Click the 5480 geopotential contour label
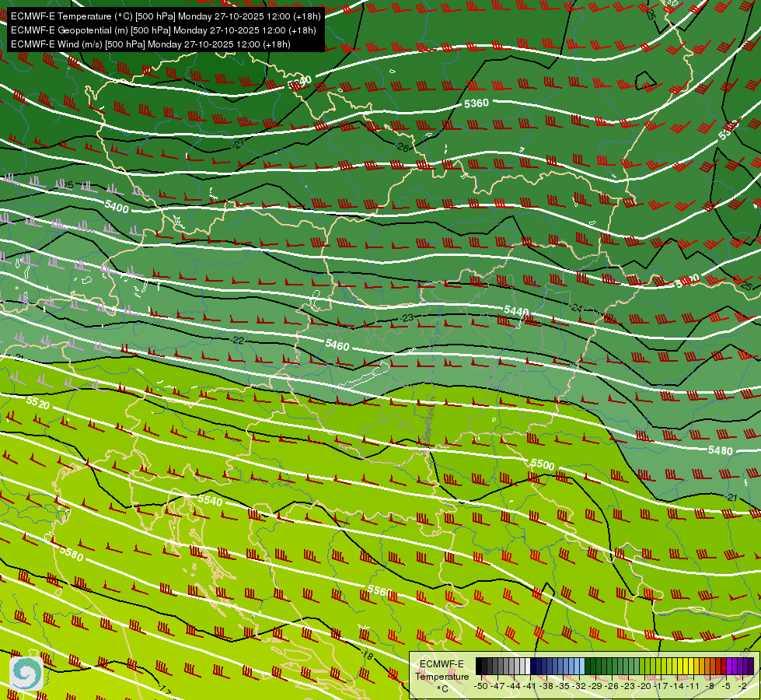The height and width of the screenshot is (700, 761). coord(721,450)
